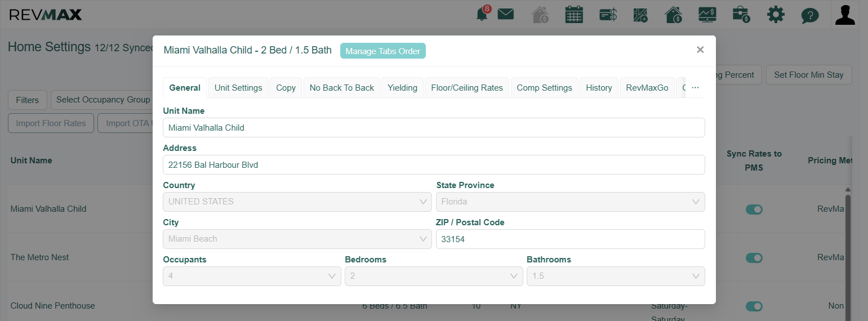
Task: Click Manage Tabs Order button
Action: point(383,51)
